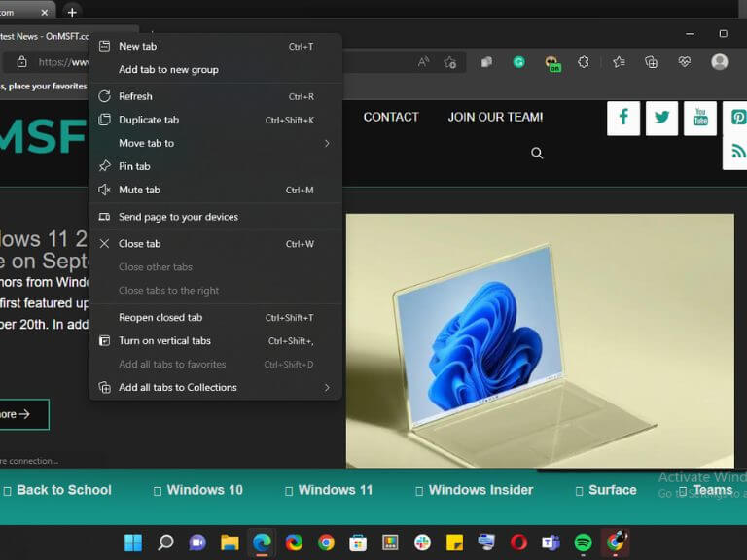Open Microsoft Store from taskbar

pyautogui.click(x=358, y=542)
